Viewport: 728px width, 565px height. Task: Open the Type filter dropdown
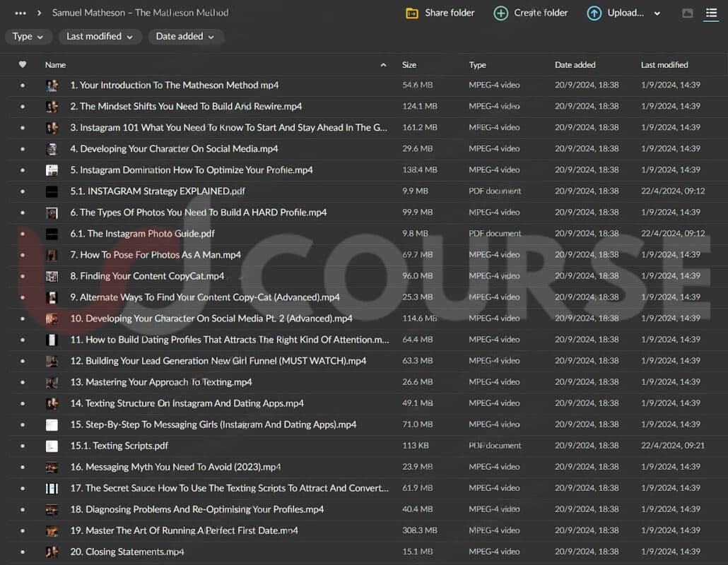[x=28, y=36]
